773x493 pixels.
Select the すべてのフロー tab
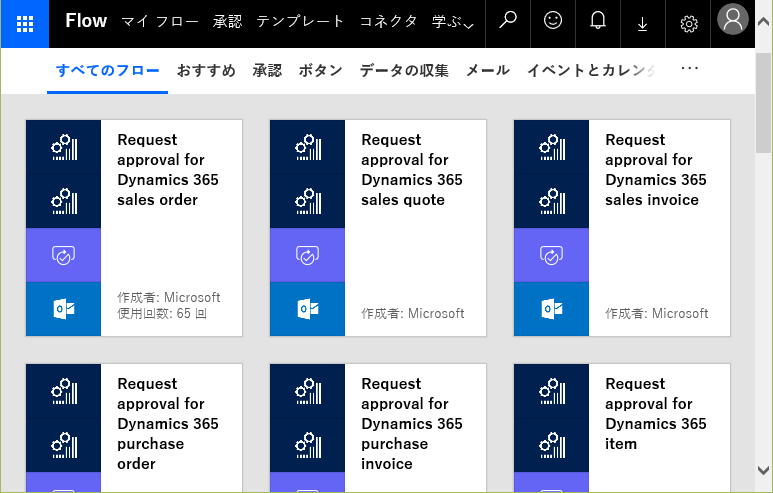pos(107,70)
